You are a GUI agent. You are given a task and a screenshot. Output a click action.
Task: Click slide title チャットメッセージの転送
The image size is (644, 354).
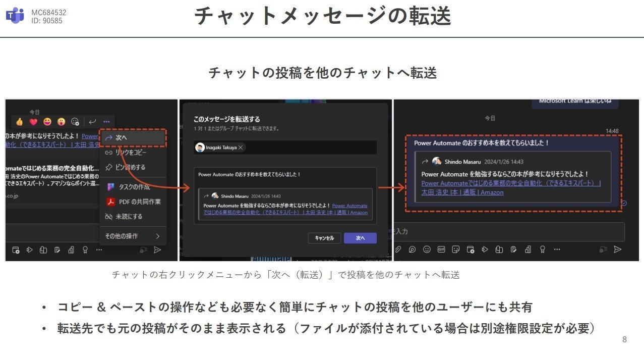pyautogui.click(x=322, y=16)
